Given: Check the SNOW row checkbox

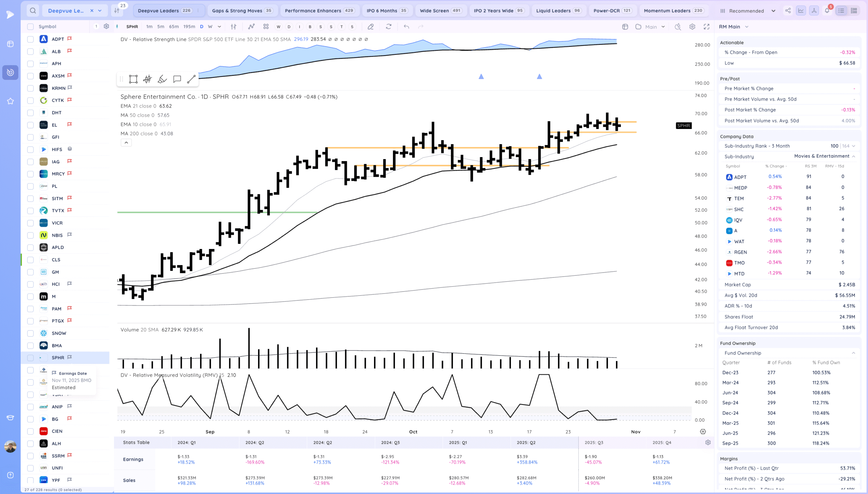Looking at the screenshot, I should click(31, 334).
